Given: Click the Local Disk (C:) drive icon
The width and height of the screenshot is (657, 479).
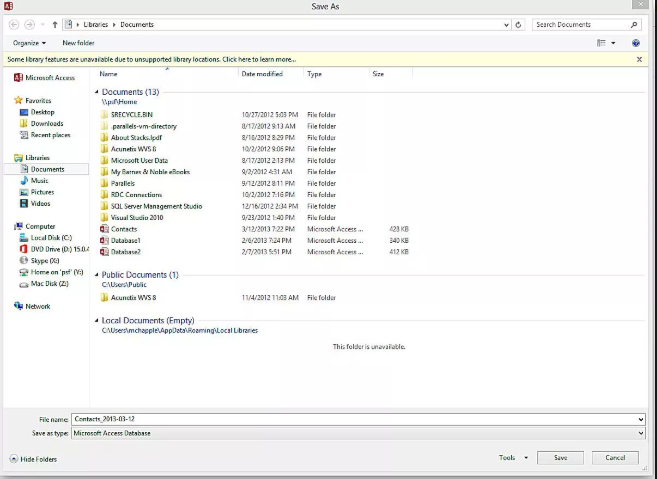Looking at the screenshot, I should (x=24, y=238).
